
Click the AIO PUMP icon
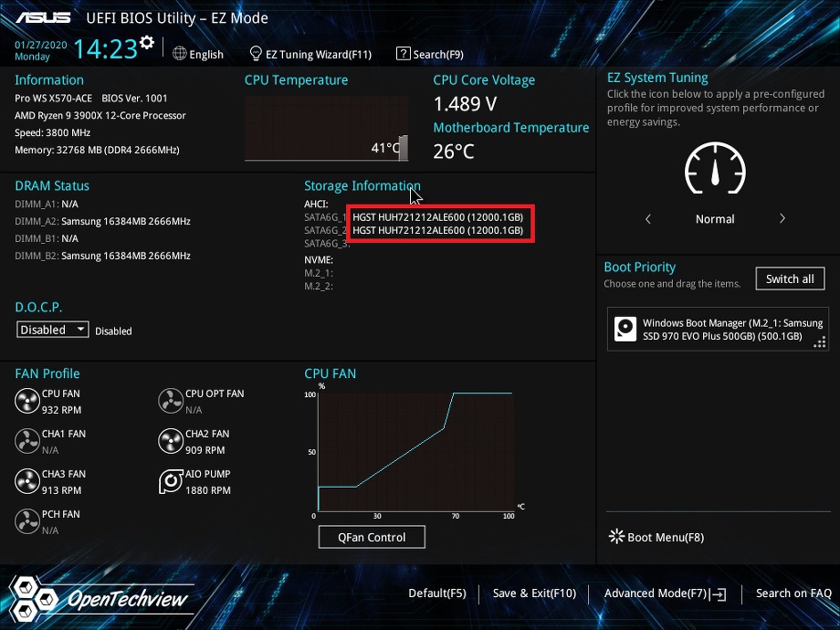click(171, 481)
